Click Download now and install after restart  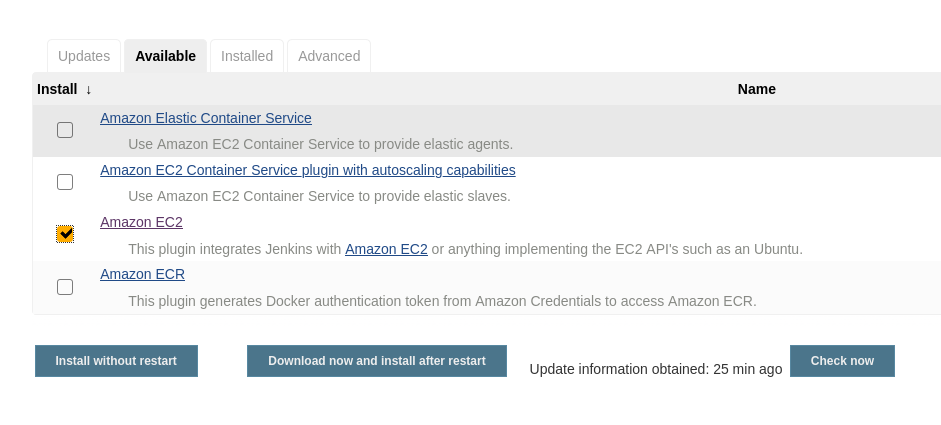click(x=377, y=361)
